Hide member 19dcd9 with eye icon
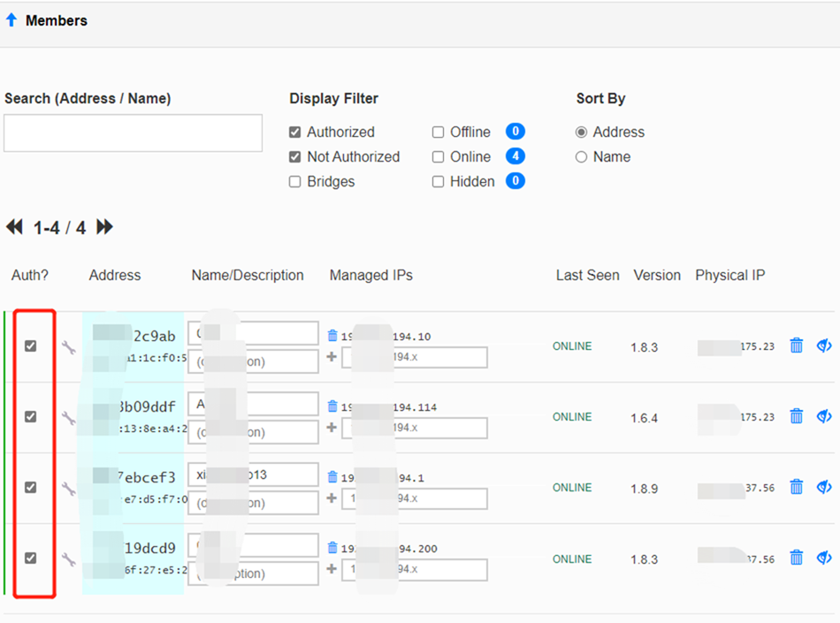The height and width of the screenshot is (623, 840). click(824, 558)
